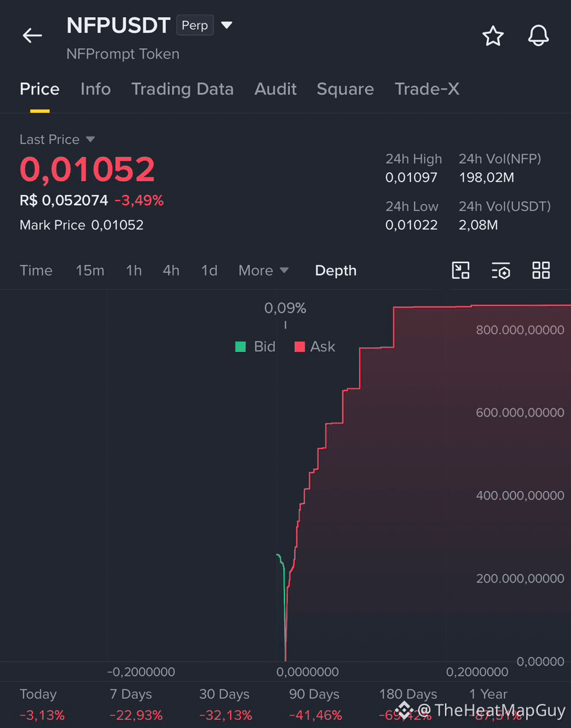Click the 24h Vol(USDT) value 2,08M
Screen dimensions: 571x728
(x=478, y=225)
